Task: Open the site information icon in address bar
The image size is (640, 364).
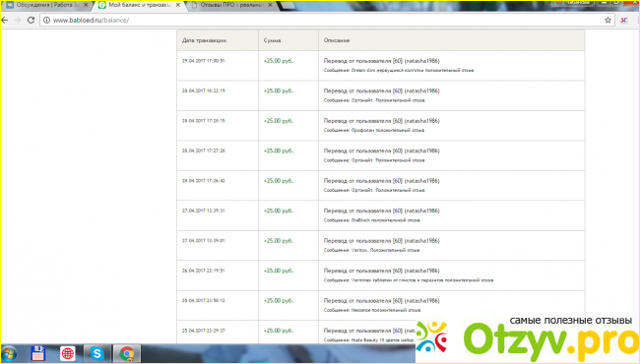Action: click(x=46, y=20)
